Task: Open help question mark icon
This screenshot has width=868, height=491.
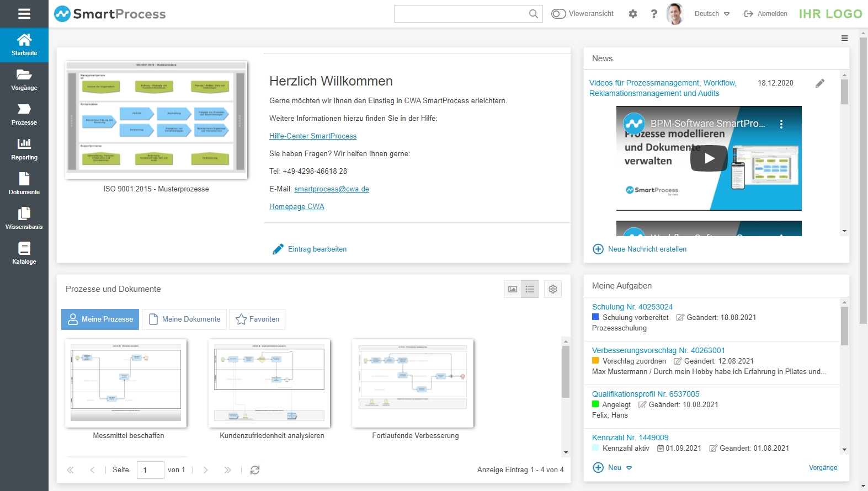Action: click(654, 14)
